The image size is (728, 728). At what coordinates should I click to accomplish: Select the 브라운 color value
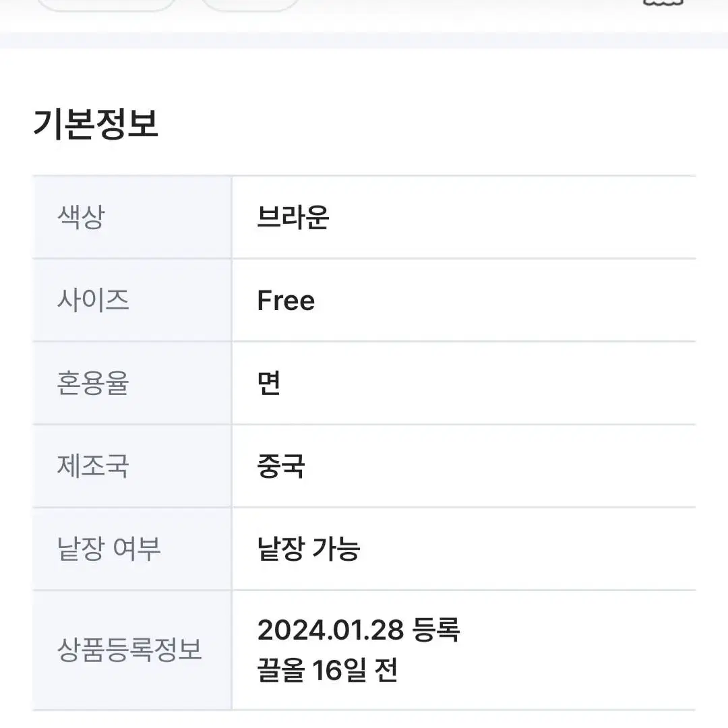coord(293,217)
